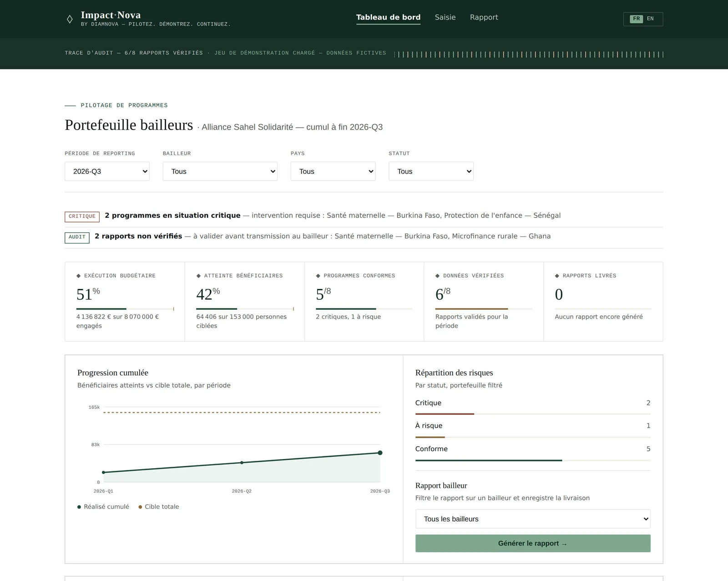Click the Atteinte bénéficiaires progress bar
The width and height of the screenshot is (728, 581).
click(245, 309)
